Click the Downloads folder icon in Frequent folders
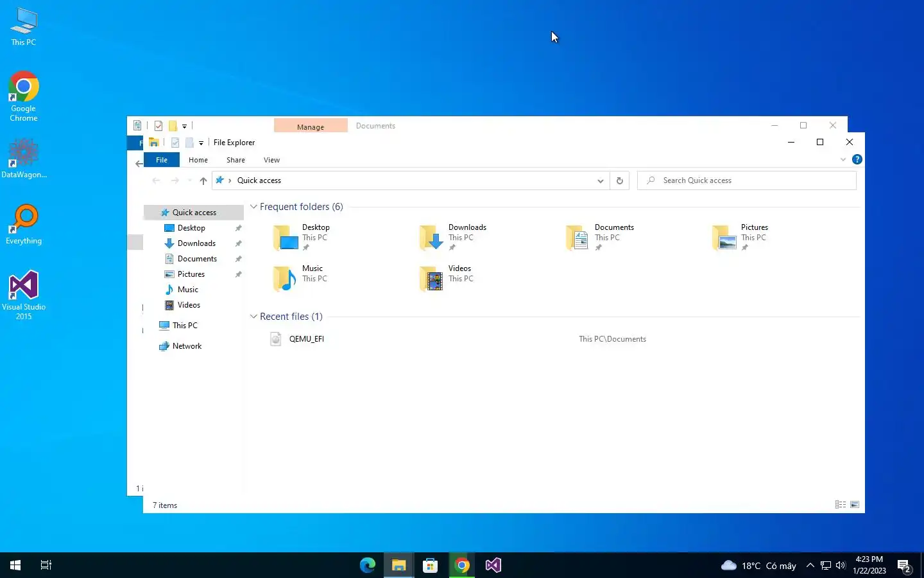Image resolution: width=924 pixels, height=578 pixels. [x=432, y=238]
